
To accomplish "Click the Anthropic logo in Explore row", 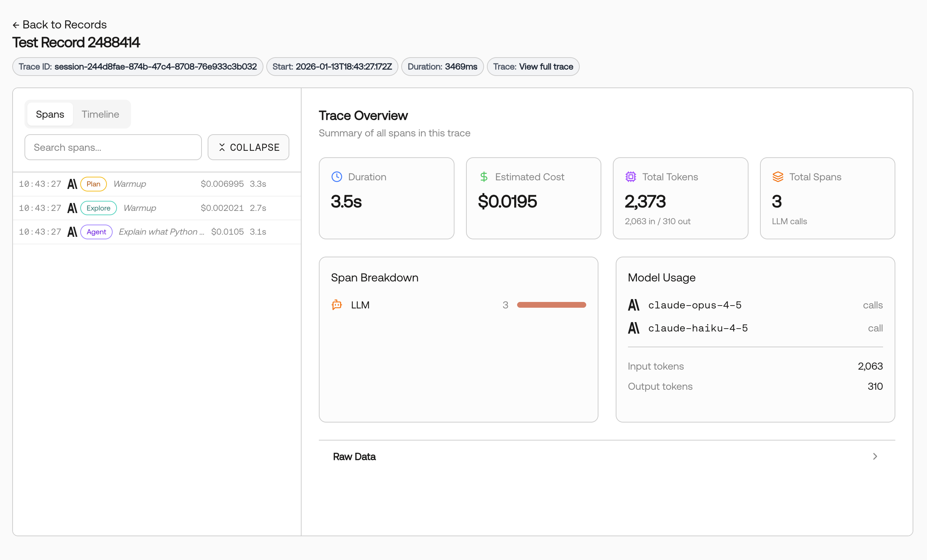I will [72, 208].
